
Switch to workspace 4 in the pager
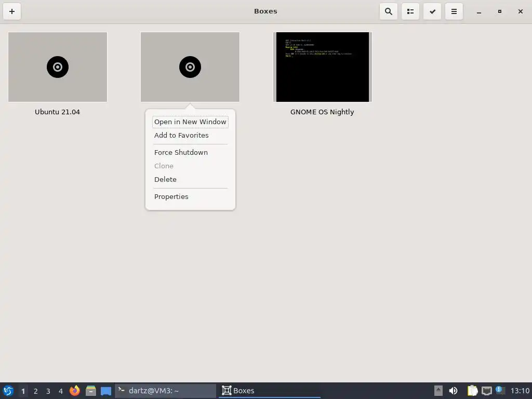[61, 391]
